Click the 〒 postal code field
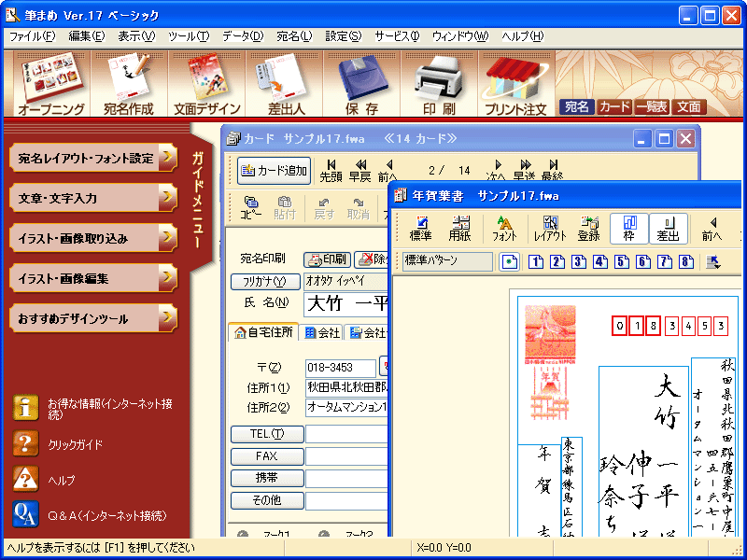 (x=341, y=368)
